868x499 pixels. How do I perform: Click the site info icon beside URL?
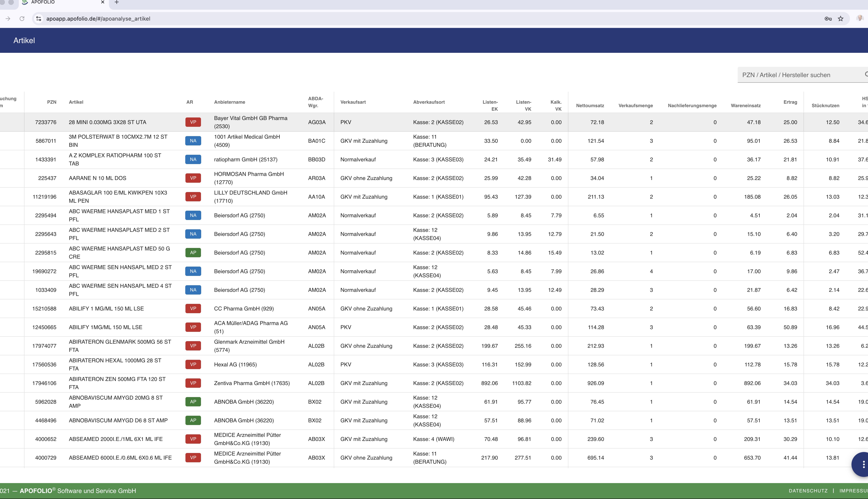[39, 18]
